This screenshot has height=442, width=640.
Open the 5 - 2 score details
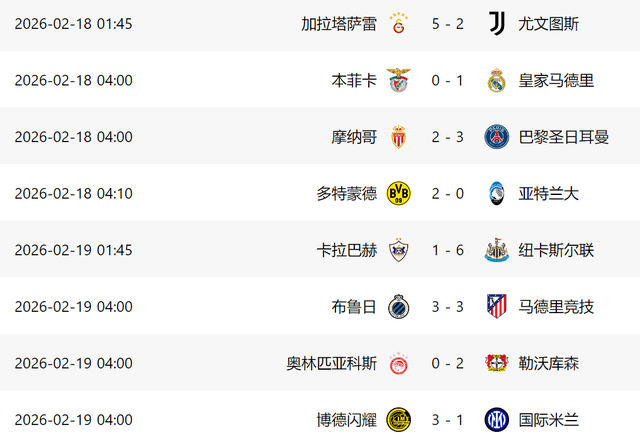[447, 23]
